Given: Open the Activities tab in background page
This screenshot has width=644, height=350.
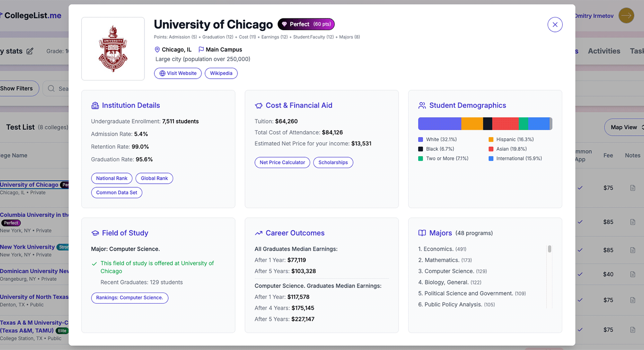Looking at the screenshot, I should (604, 51).
